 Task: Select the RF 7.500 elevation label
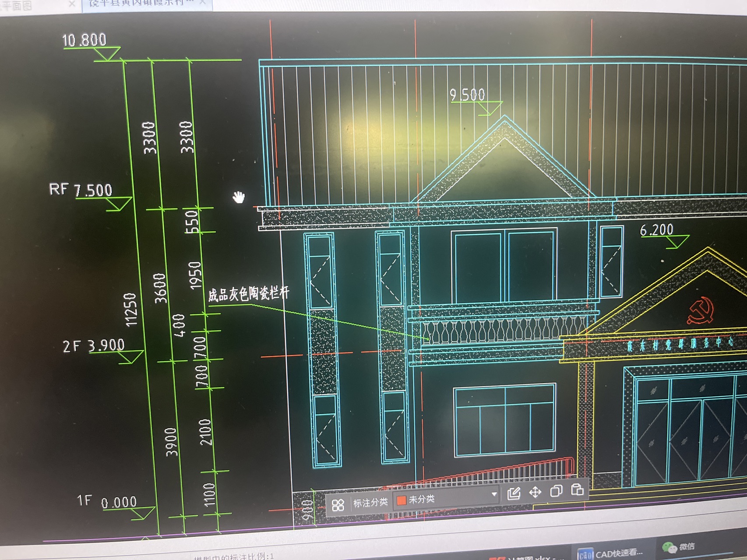[81, 190]
